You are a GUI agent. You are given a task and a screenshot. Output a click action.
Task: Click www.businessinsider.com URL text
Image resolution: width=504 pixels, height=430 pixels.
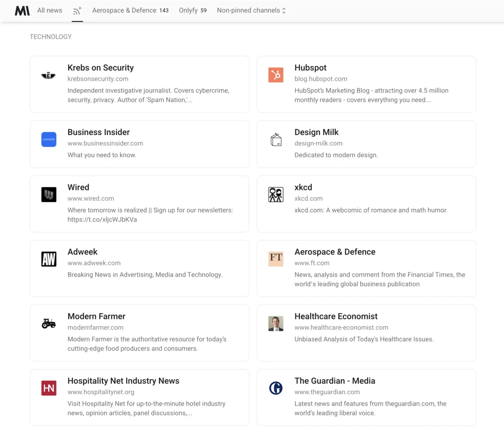click(106, 143)
